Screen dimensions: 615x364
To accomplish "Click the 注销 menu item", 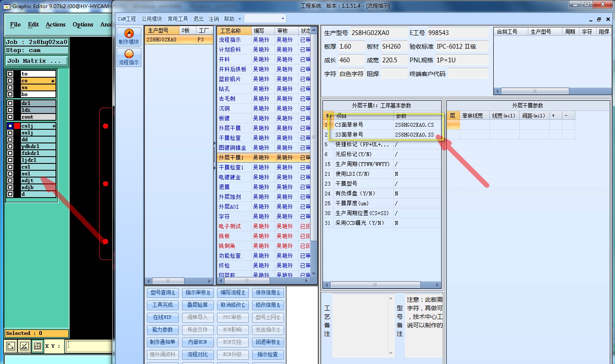I will (214, 19).
